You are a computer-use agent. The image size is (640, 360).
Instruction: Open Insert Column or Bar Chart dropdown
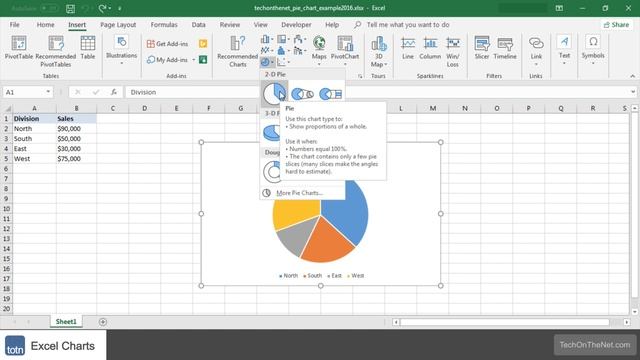point(267,39)
